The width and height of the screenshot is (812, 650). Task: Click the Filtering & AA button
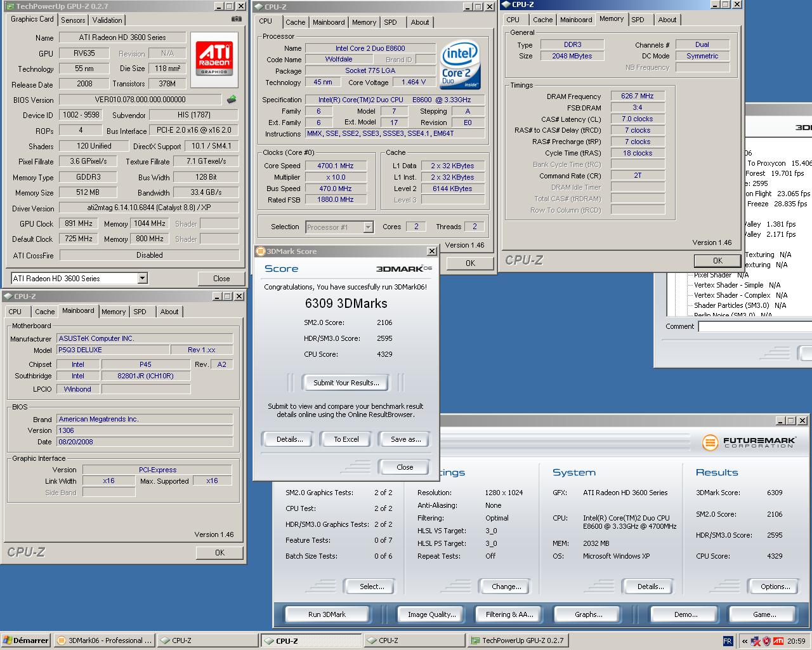click(509, 614)
